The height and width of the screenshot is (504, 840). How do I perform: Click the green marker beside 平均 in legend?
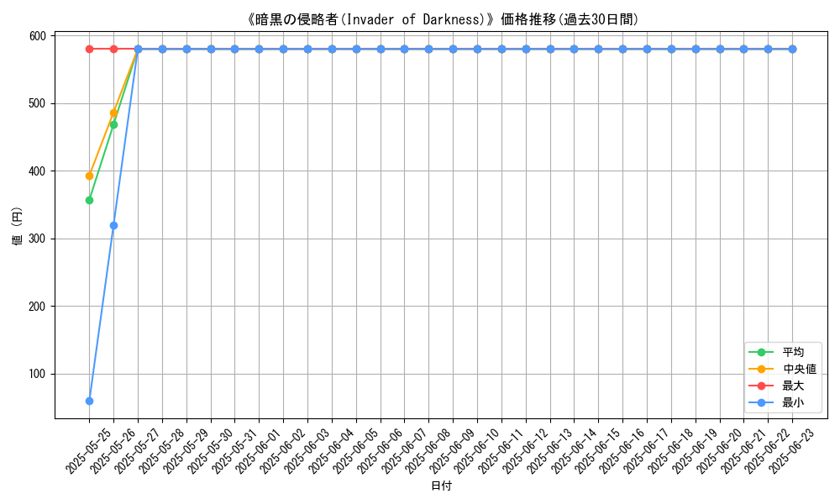tap(761, 353)
